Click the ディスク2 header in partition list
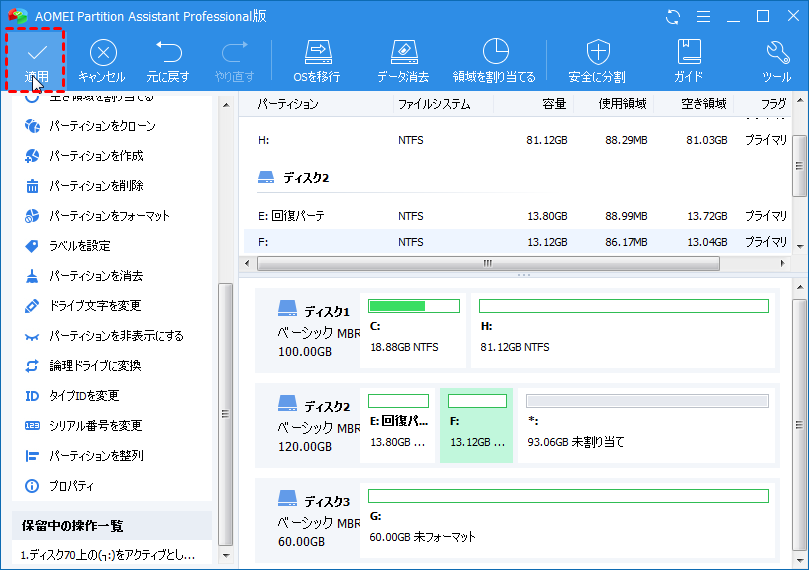The width and height of the screenshot is (809, 570). [x=293, y=178]
